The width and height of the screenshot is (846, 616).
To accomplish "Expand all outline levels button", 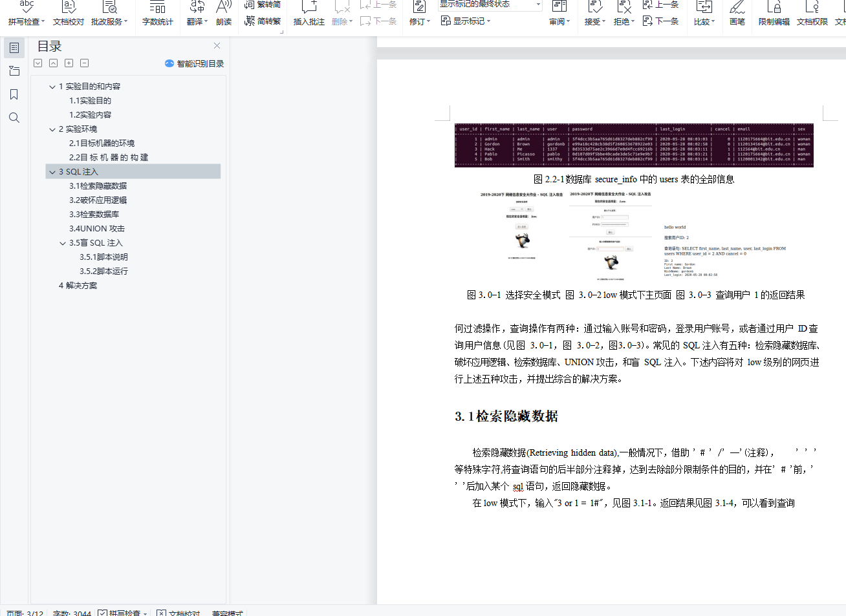I will point(38,63).
